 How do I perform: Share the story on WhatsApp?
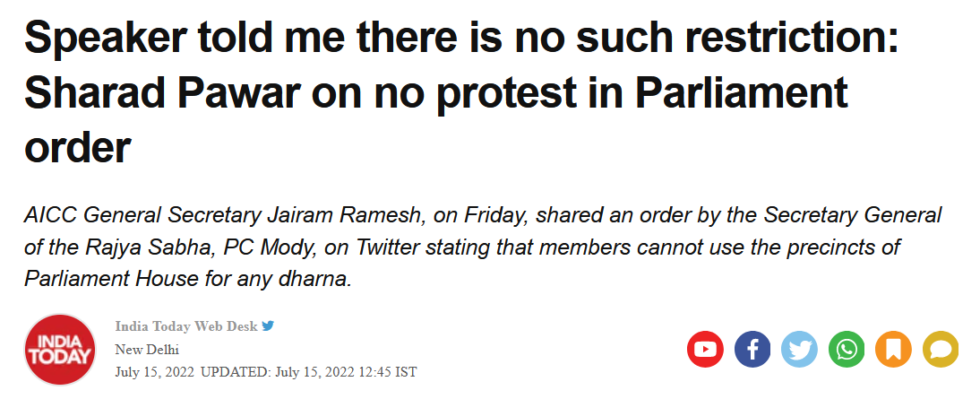(847, 349)
